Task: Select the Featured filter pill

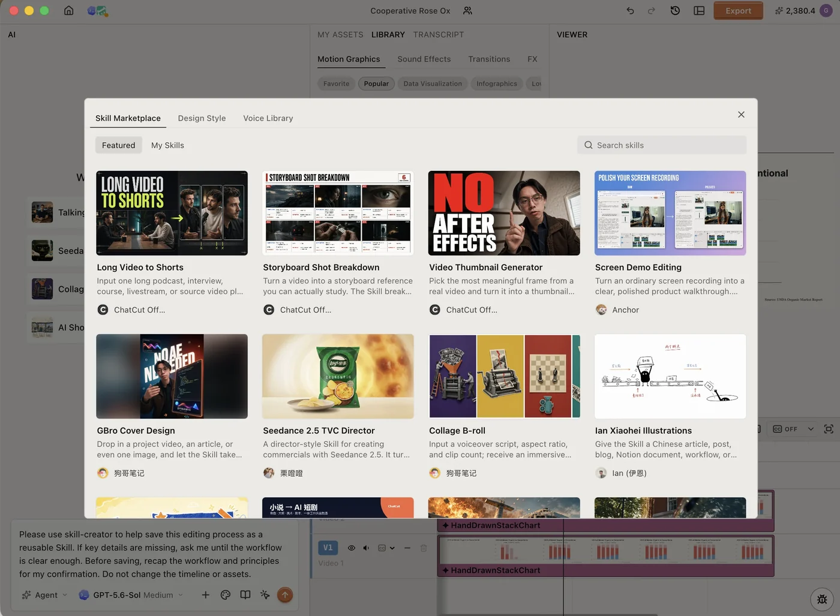Action: tap(119, 145)
